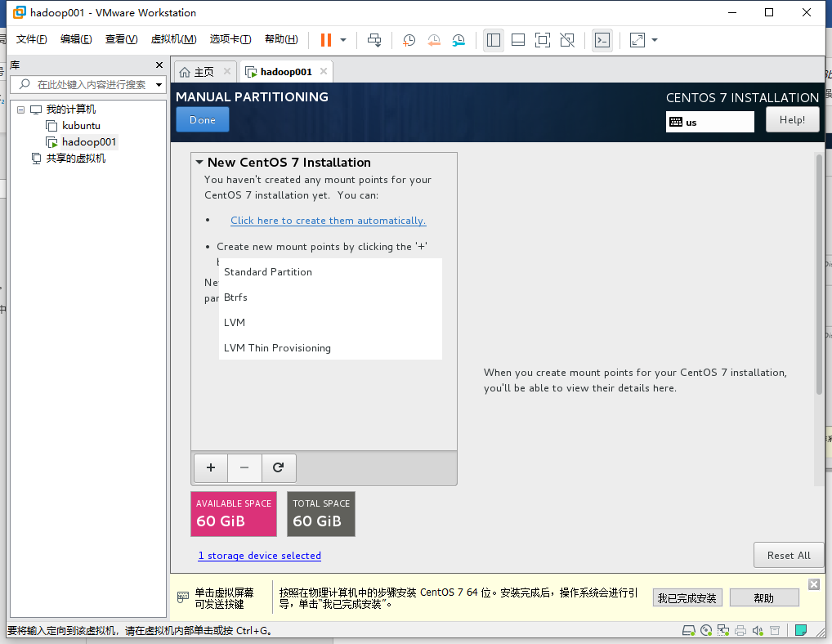Click the CD/DVD drive status icon
The height and width of the screenshot is (644, 832).
pos(706,630)
